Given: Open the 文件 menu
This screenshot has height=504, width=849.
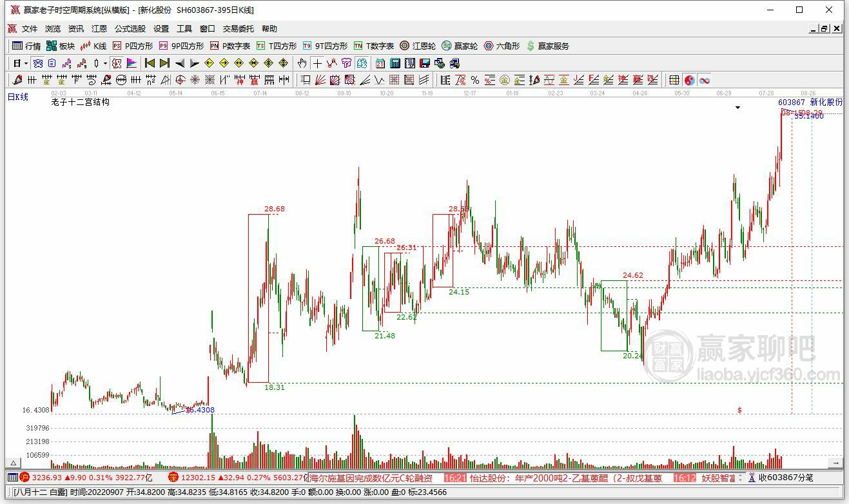Looking at the screenshot, I should tap(30, 29).
